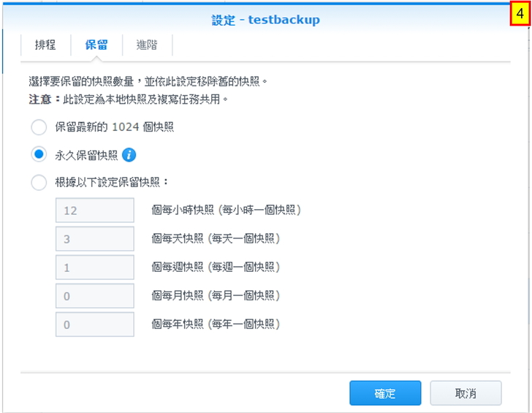Focus the hourly snapshots field showing 12

click(94, 211)
